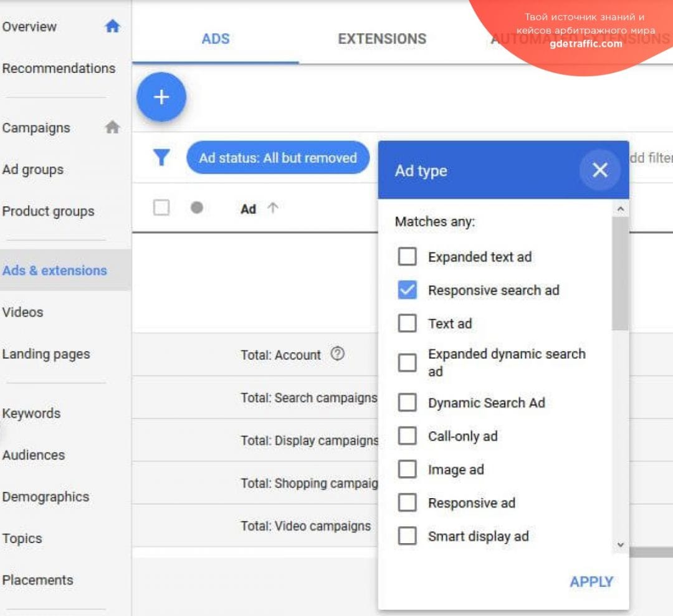
Task: Click the blue plus button to create ad
Action: 161,97
